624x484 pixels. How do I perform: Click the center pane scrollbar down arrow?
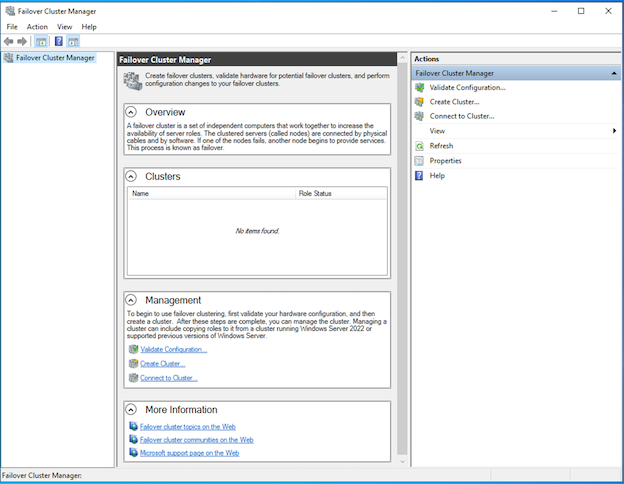point(402,462)
